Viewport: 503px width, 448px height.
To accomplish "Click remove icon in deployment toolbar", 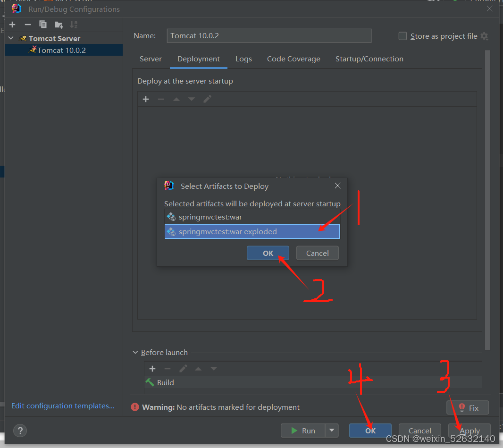I will point(161,99).
